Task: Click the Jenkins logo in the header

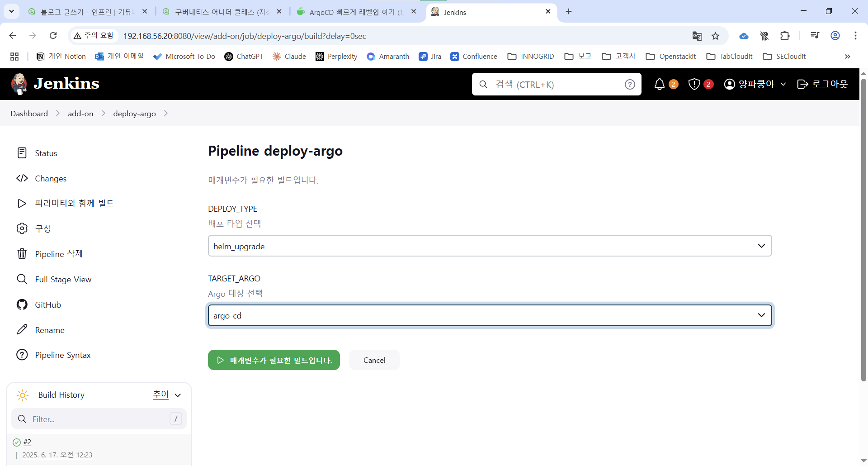Action: (x=55, y=84)
